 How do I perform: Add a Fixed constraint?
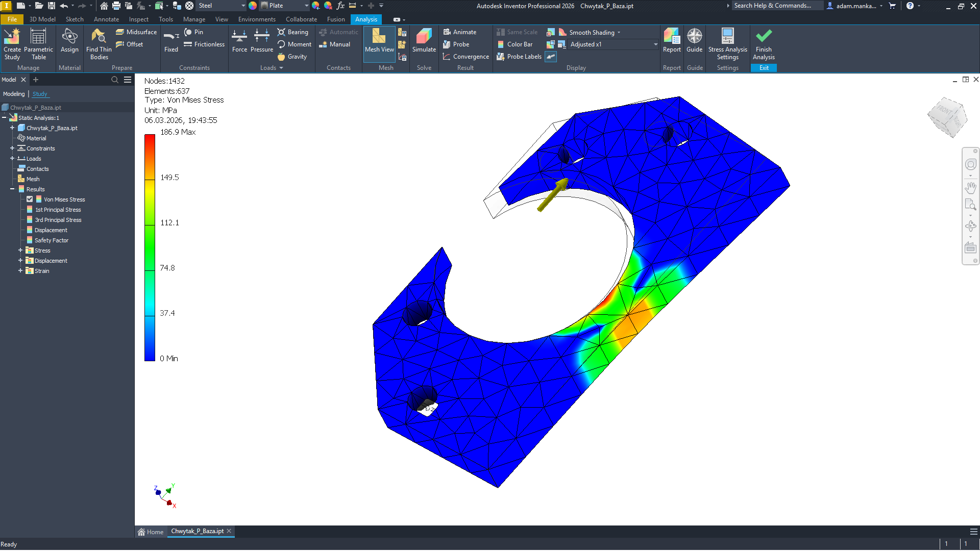(171, 41)
